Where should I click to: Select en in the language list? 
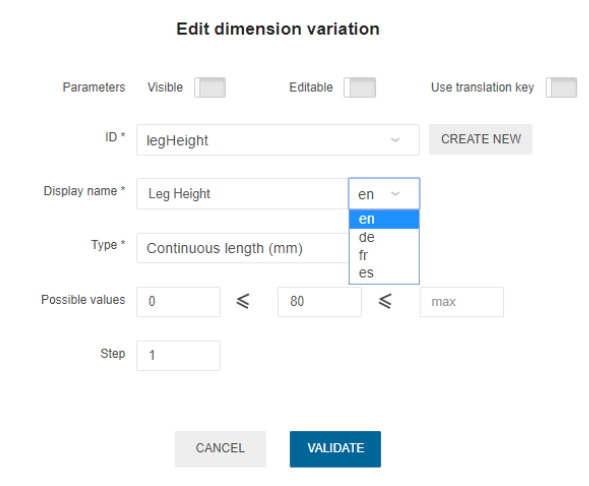tap(384, 219)
